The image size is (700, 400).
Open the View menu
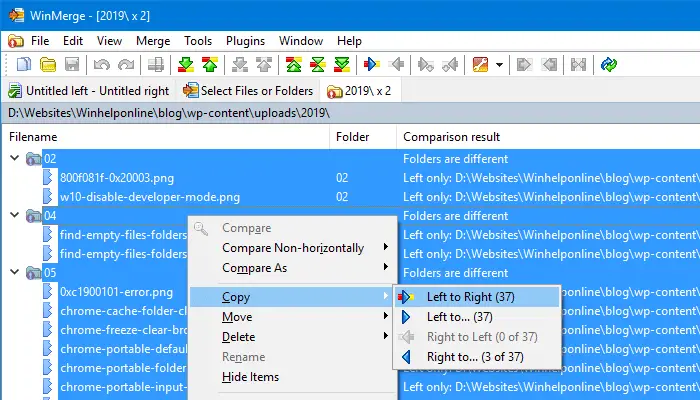tap(109, 41)
